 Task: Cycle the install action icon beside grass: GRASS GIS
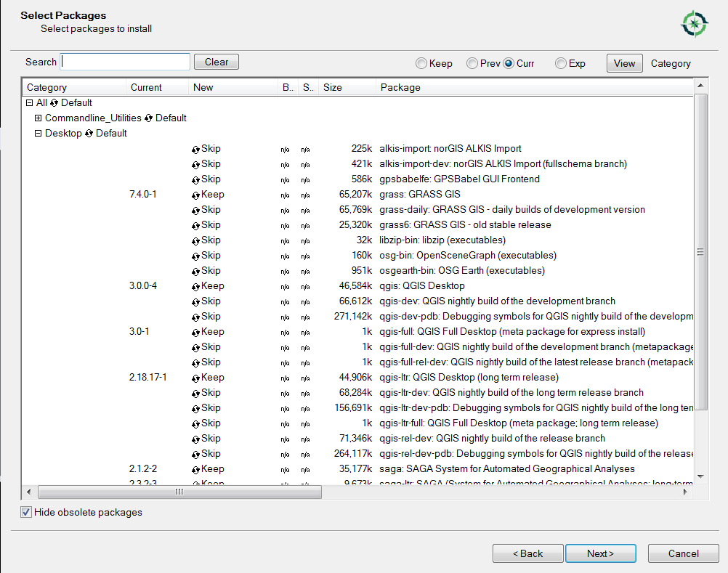pos(196,194)
